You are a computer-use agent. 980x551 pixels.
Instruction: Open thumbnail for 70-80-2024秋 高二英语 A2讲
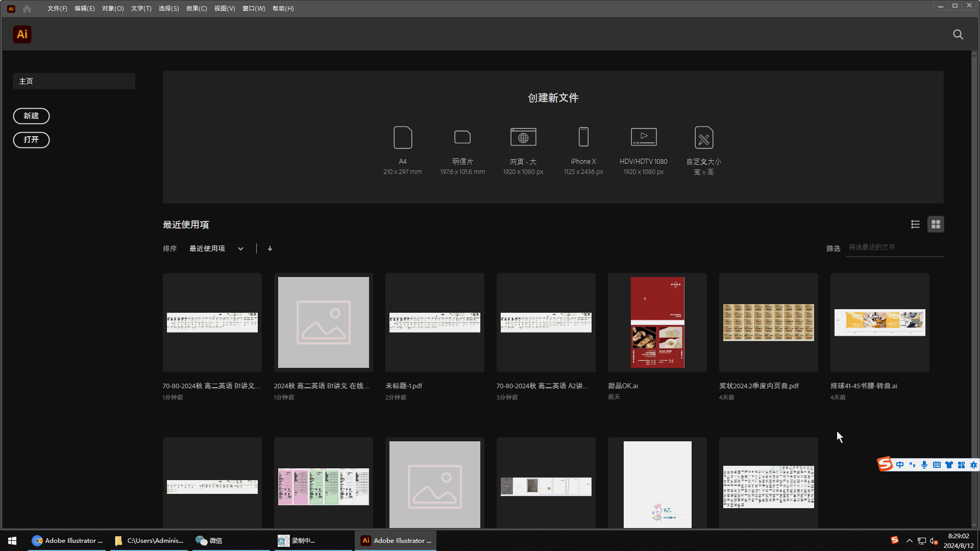pos(546,322)
